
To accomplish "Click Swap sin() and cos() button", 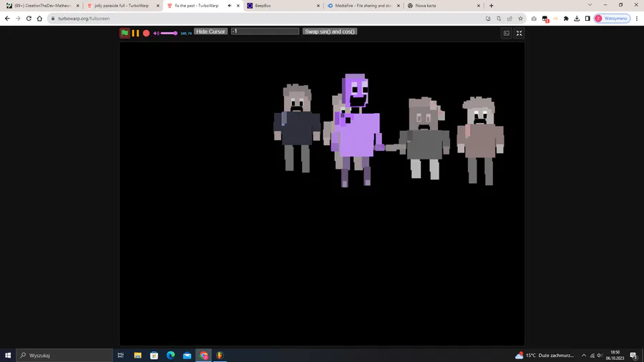I will click(x=330, y=31).
